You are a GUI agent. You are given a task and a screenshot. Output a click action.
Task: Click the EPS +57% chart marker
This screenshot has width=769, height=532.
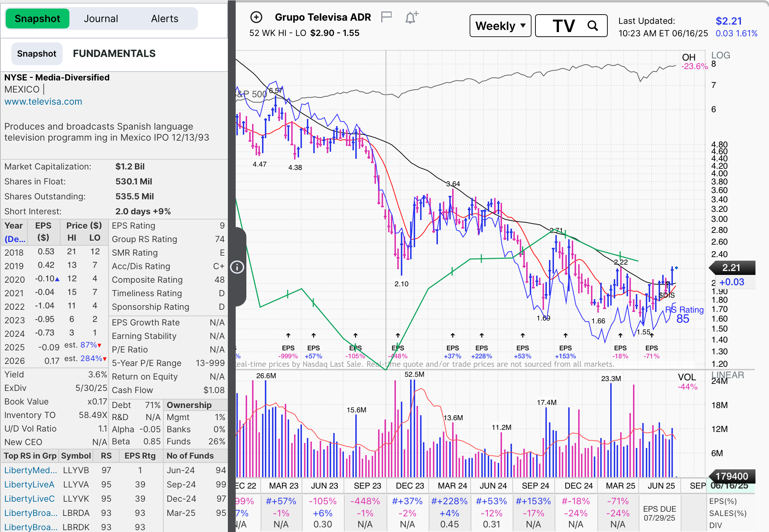pyautogui.click(x=313, y=352)
